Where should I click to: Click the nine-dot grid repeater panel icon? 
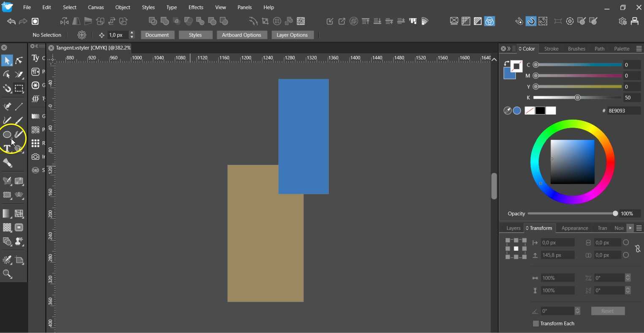pyautogui.click(x=35, y=143)
